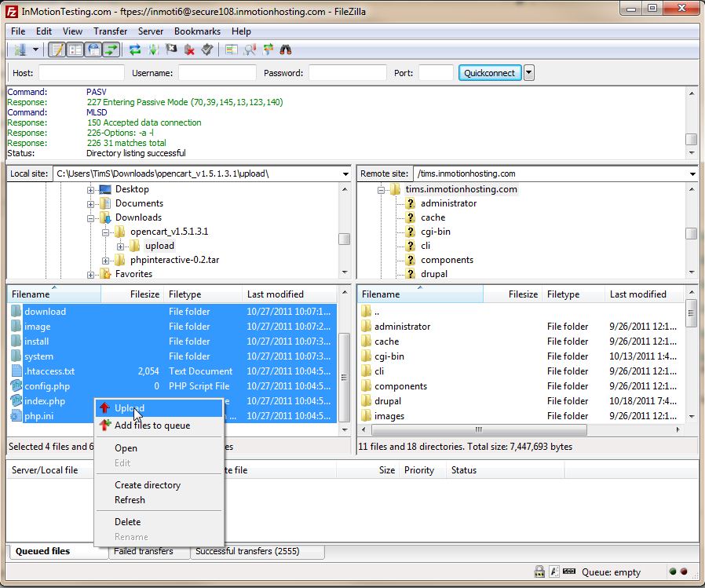Viewport: 705px width, 588px height.
Task: Toggle the local directory tree view
Action: coord(75,50)
